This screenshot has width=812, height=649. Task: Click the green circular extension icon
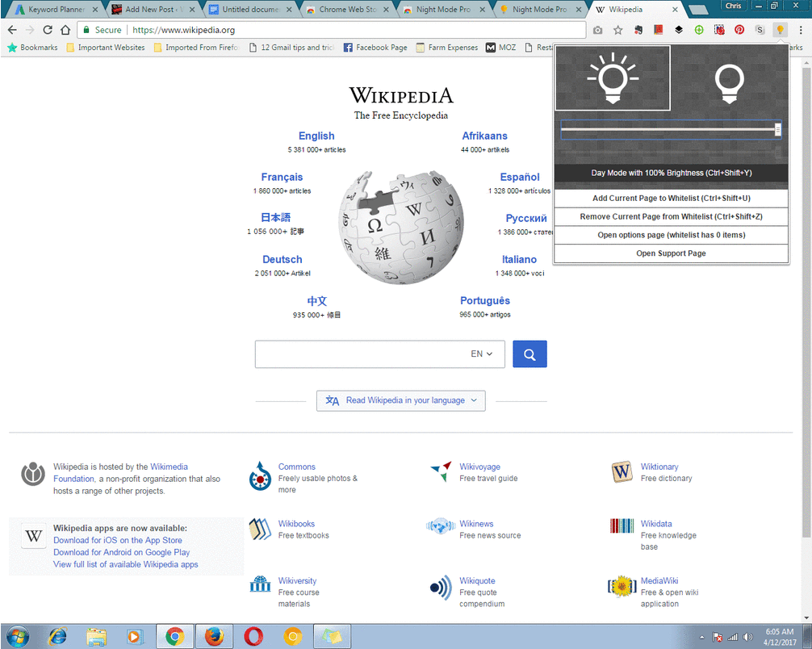point(698,30)
